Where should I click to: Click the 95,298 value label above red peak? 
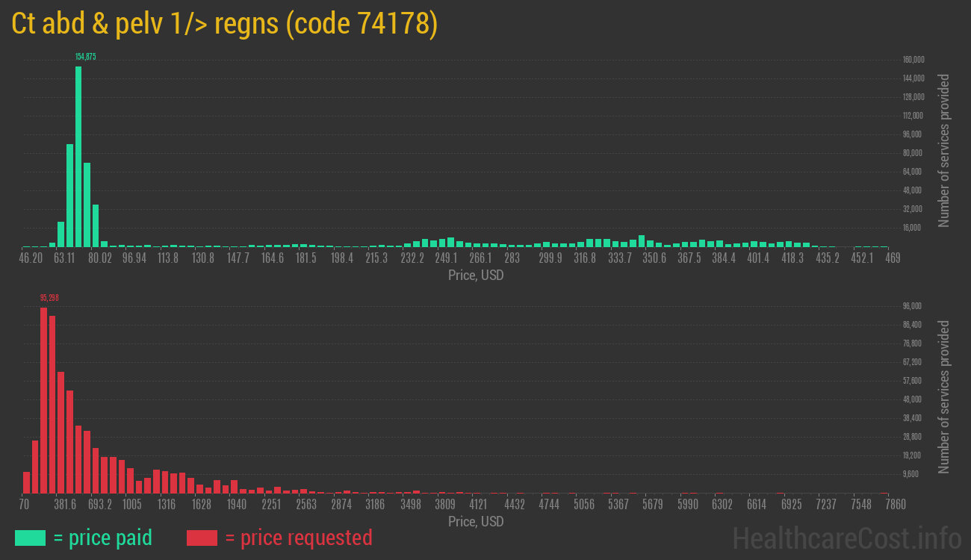pos(51,297)
